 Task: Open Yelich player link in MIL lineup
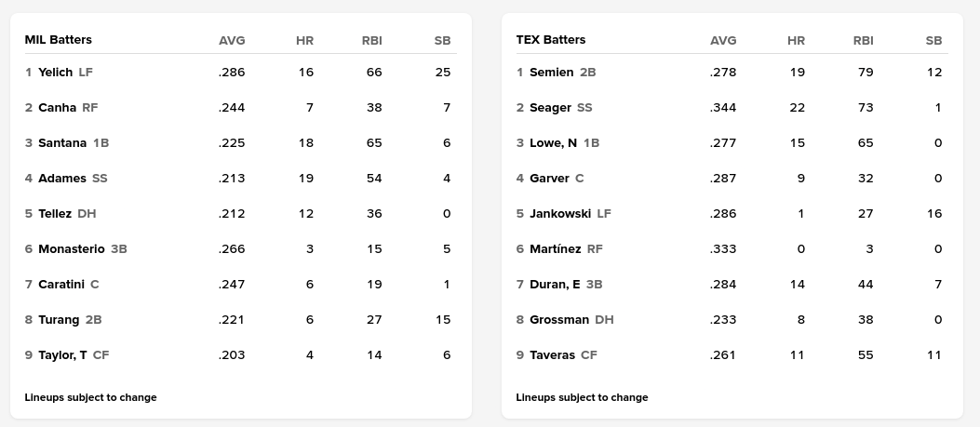click(55, 72)
